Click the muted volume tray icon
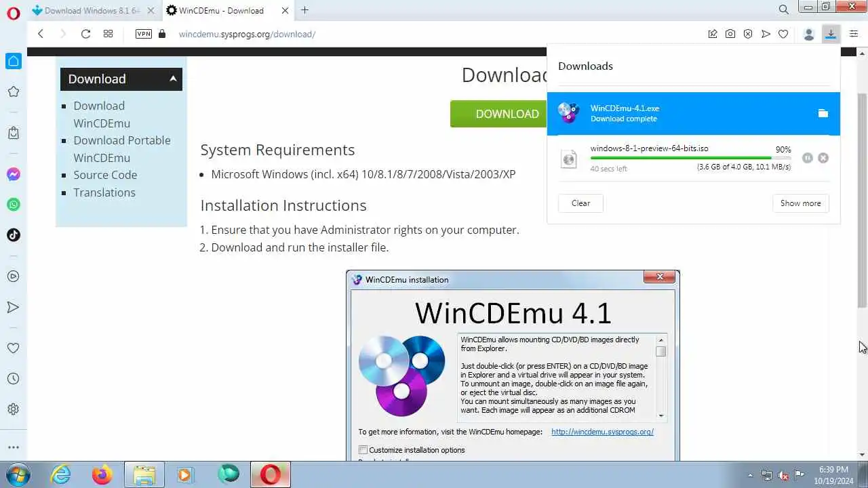This screenshot has height=488, width=868. pos(783,475)
